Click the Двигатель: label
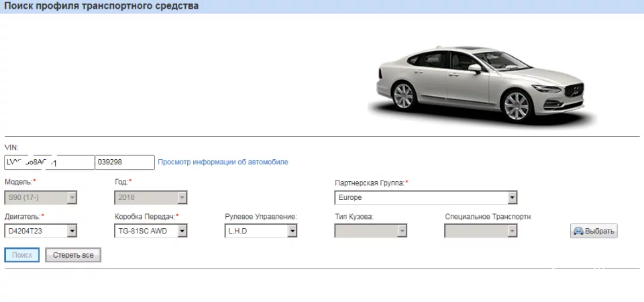This screenshot has width=644, height=302. point(24,217)
